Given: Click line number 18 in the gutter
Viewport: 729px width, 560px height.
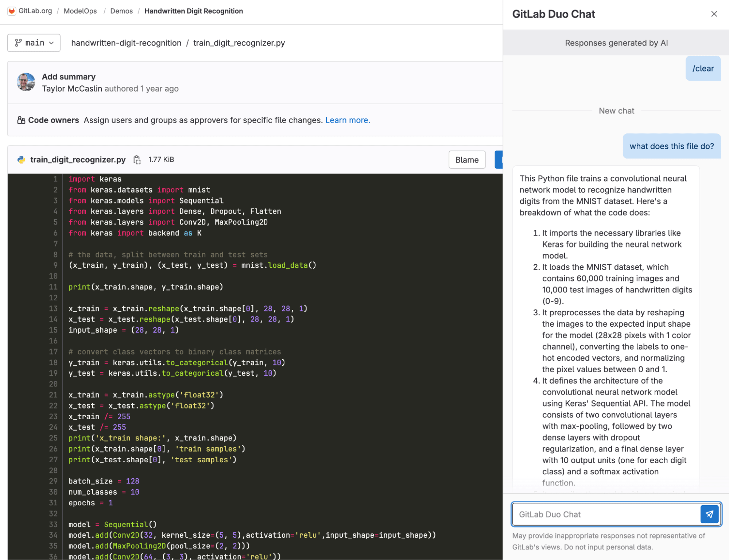Looking at the screenshot, I should [53, 362].
